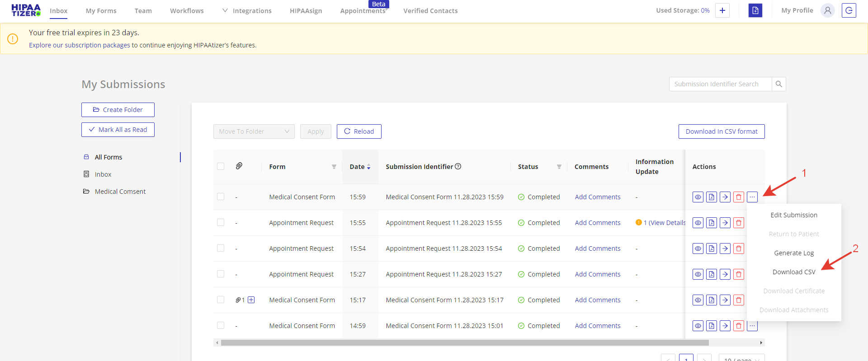This screenshot has width=868, height=361.
Task: Open the Form column filter
Action: tap(334, 167)
